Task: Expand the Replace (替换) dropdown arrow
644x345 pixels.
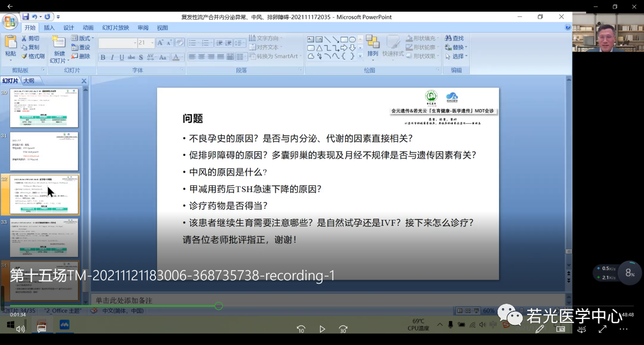Action: (466, 48)
